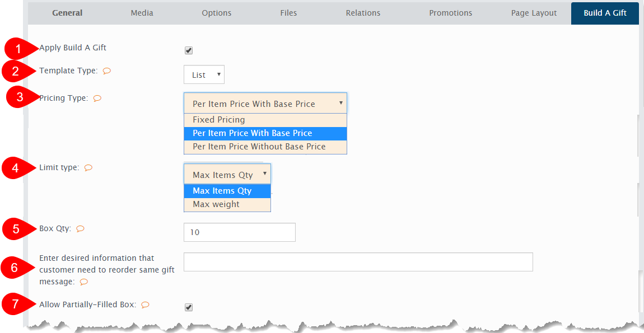
Task: Focus the gift message reorder information field
Action: (358, 262)
